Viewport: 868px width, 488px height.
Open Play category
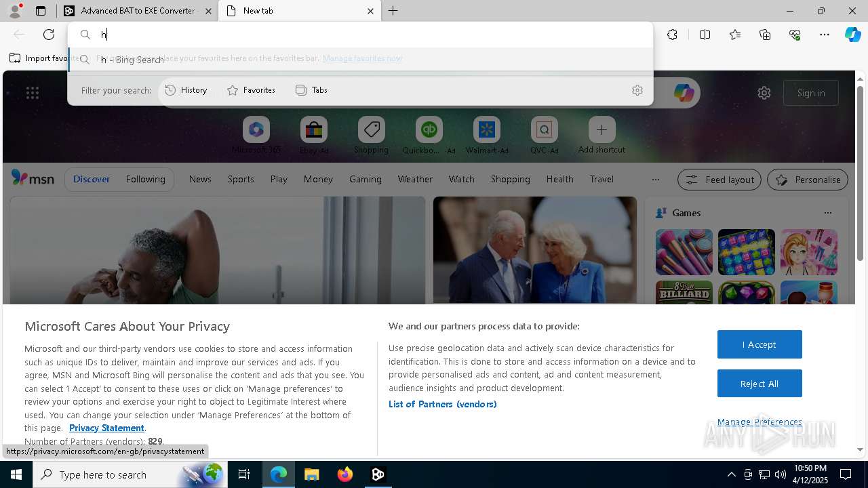pos(279,179)
